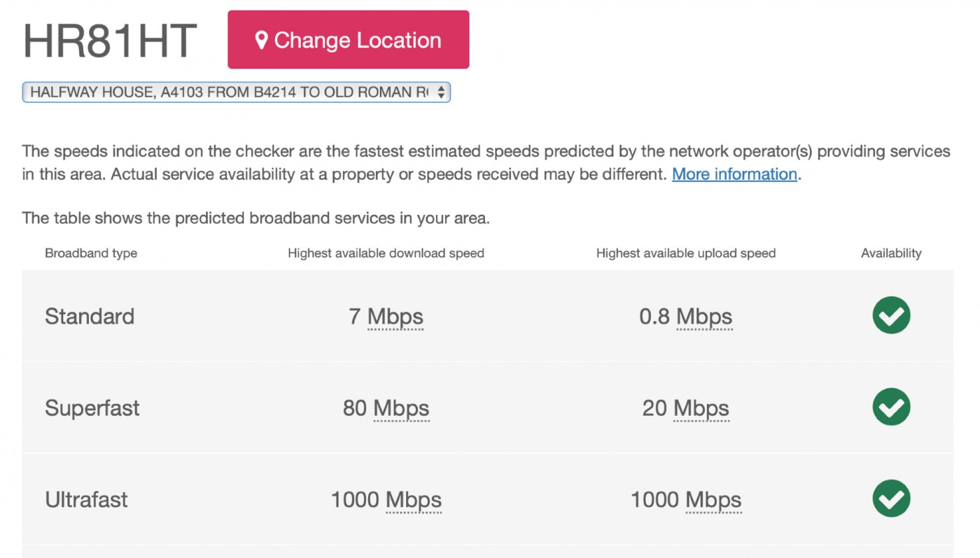This screenshot has width=980, height=558.
Task: Click the Mbps abbreviation for Ultrafast download
Action: coord(414,500)
